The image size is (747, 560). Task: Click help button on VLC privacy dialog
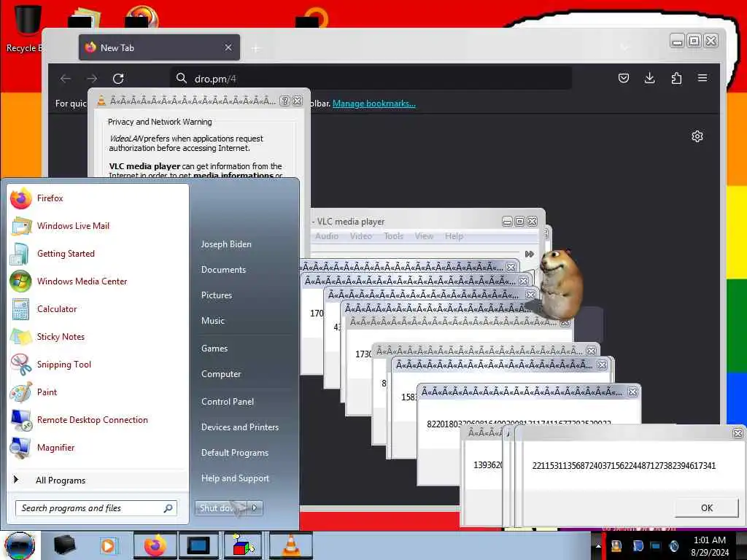(x=285, y=101)
